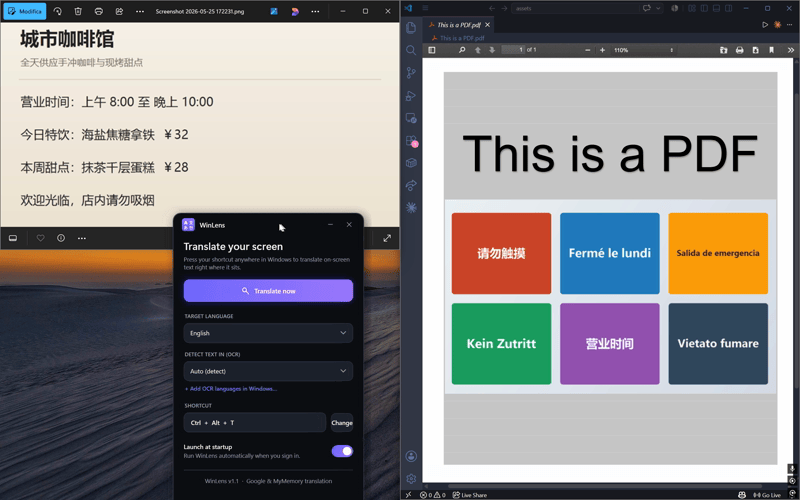Image resolution: width=800 pixels, height=500 pixels.
Task: Enter full screen with the Photos expand arrows
Action: tap(387, 238)
